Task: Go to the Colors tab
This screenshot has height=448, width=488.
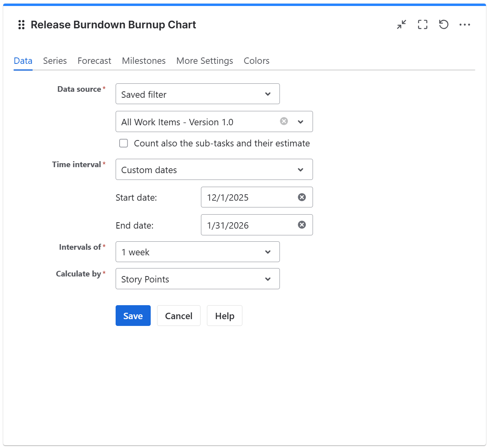Action: (x=256, y=61)
